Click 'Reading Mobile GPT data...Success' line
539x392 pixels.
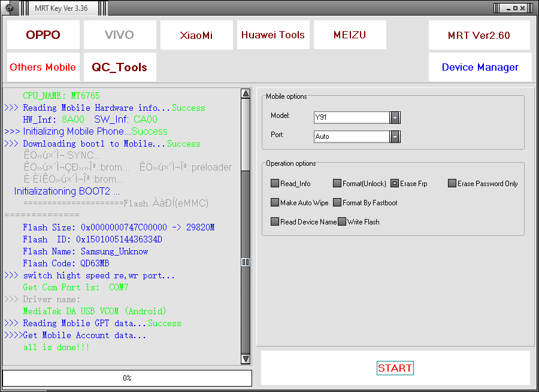93,323
